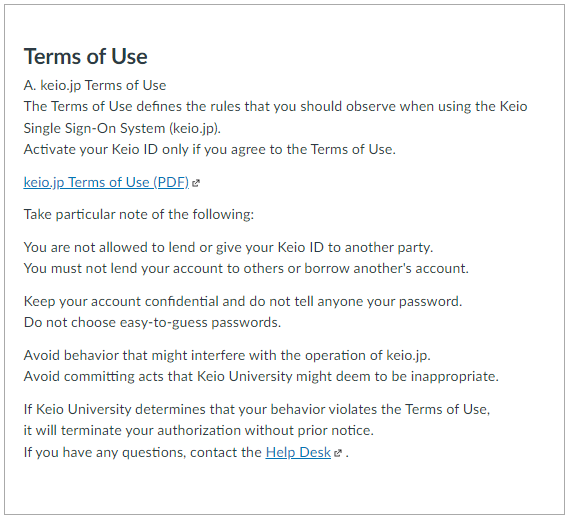The width and height of the screenshot is (569, 517).
Task: Click the 'Single Sign-On System (keio.jp)' line
Action: coord(122,128)
